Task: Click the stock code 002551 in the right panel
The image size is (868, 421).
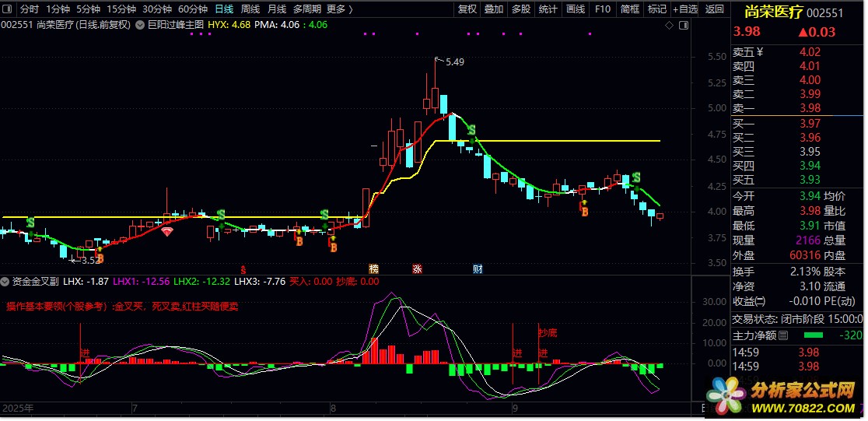Action: tap(824, 14)
